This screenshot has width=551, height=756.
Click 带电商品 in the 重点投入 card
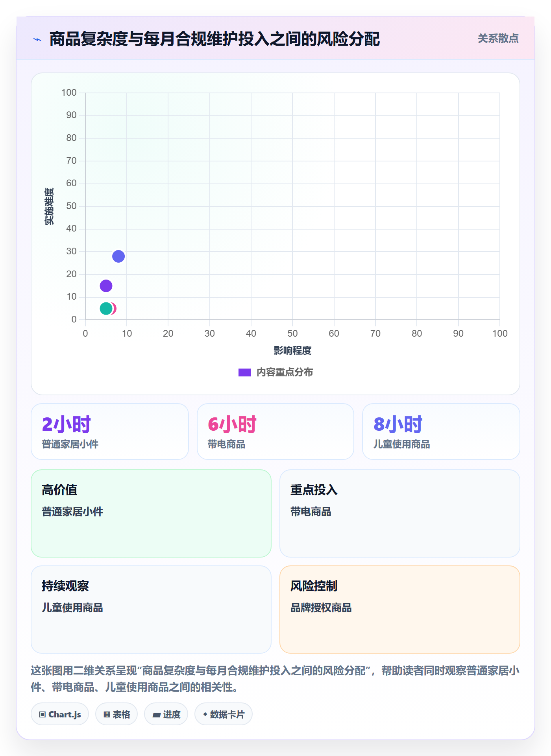(x=311, y=512)
